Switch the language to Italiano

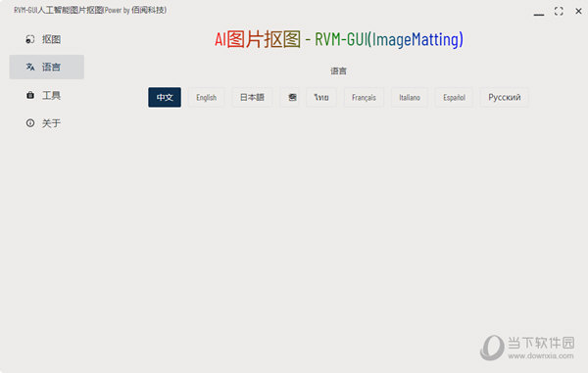point(410,97)
